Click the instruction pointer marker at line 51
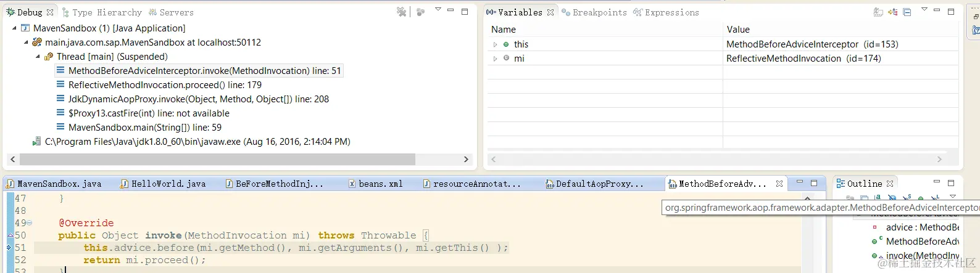980x273 pixels. tap(9, 248)
